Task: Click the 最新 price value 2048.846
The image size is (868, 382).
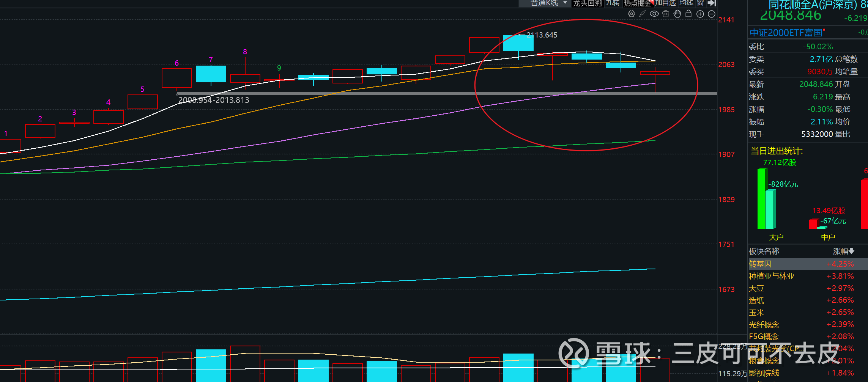Action: pos(816,84)
